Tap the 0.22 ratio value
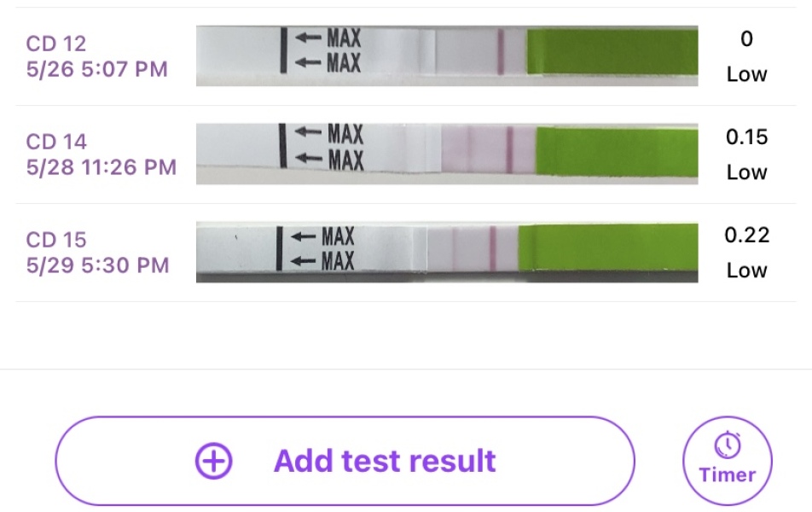Screen dimensions: 812x512 [x=747, y=235]
